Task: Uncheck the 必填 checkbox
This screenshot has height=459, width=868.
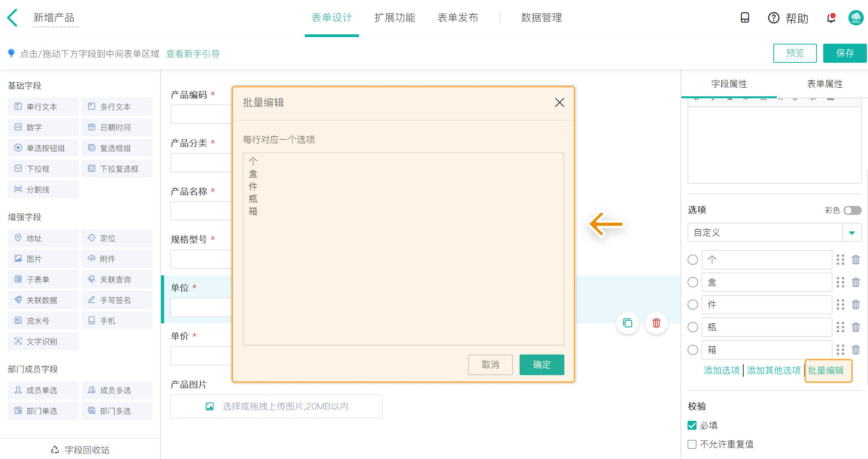Action: 692,425
